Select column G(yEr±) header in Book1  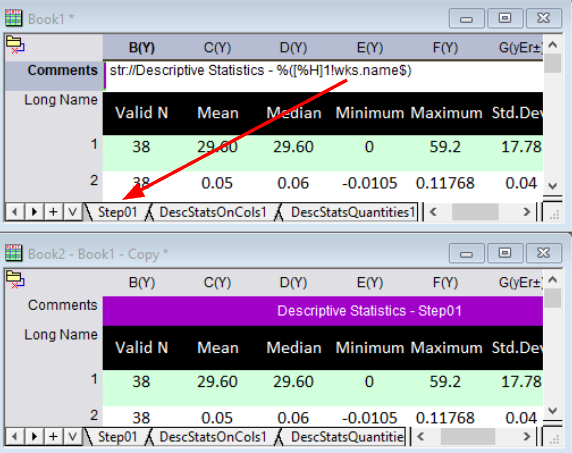tap(514, 47)
